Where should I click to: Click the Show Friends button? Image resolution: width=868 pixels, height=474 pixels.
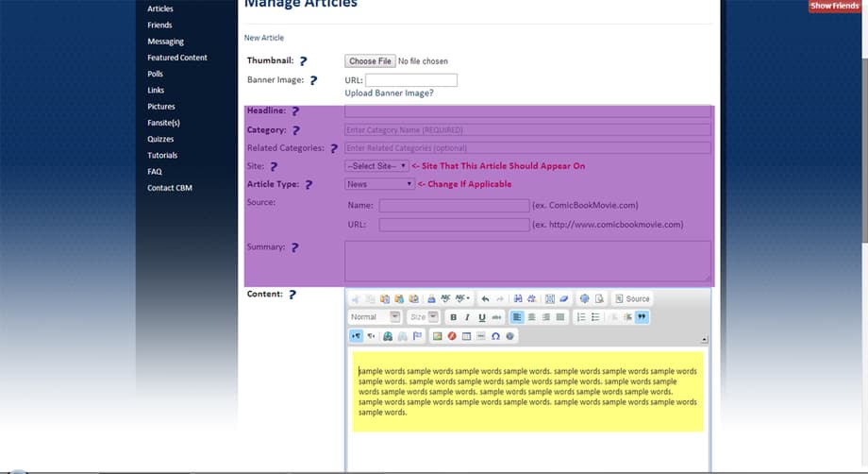[834, 7]
